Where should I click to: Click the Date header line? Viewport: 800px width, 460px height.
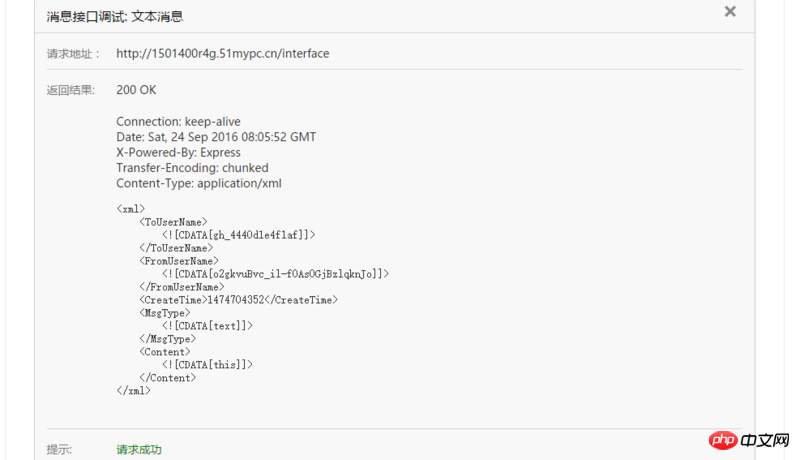coord(216,137)
